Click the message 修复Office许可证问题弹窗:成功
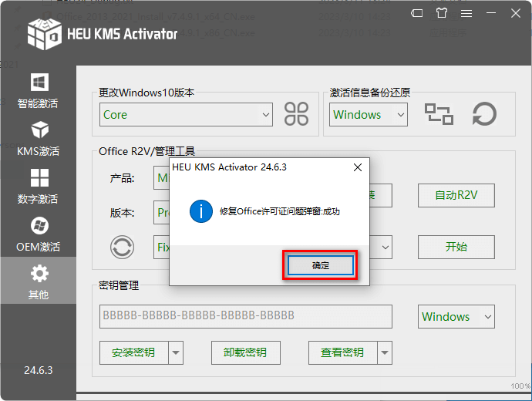This screenshot has height=401, width=532. coord(280,211)
